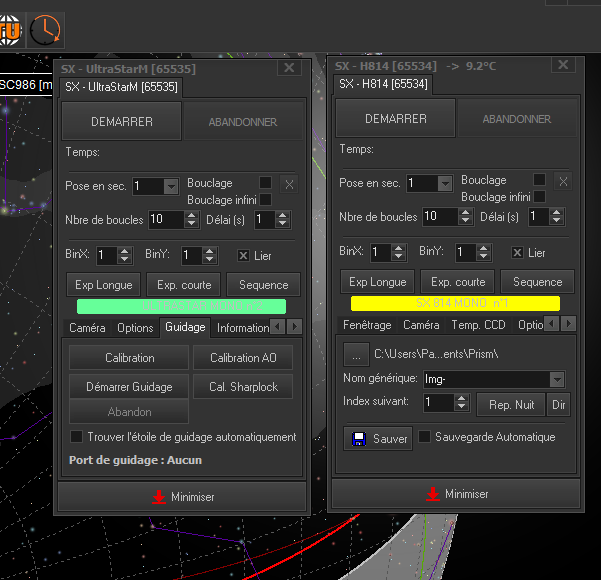Click the clock icon in top toolbar
Viewport: 601px width, 580px height.
click(x=44, y=29)
